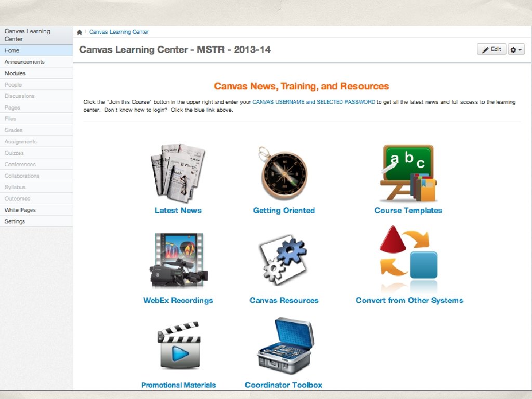Open People in the sidebar

36,85
